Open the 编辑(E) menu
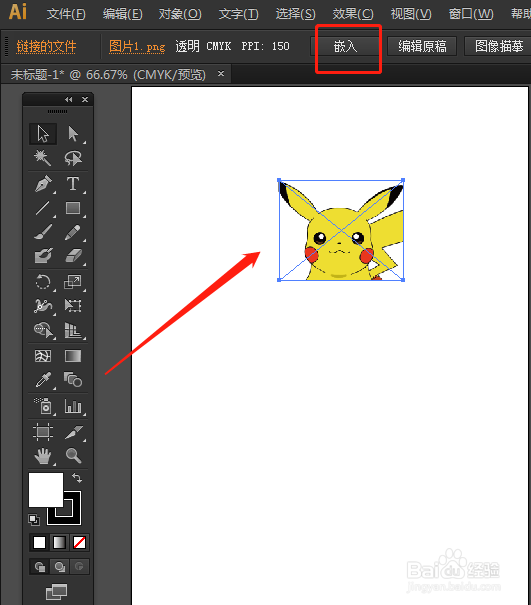The height and width of the screenshot is (605, 531). (122, 14)
